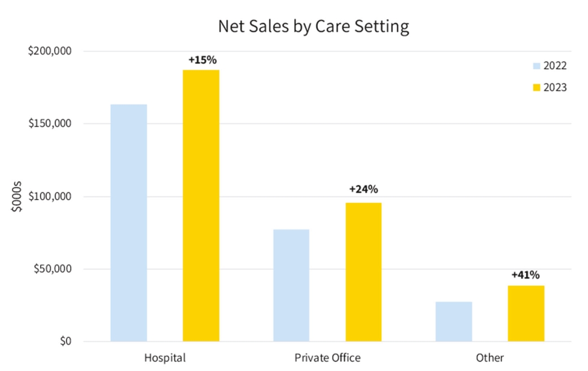This screenshot has width=588, height=371.
Task: Click the $100,000 axis value label
Action: point(50,197)
